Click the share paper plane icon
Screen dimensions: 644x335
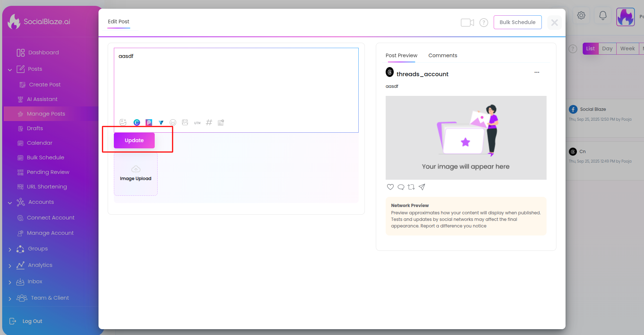(422, 187)
